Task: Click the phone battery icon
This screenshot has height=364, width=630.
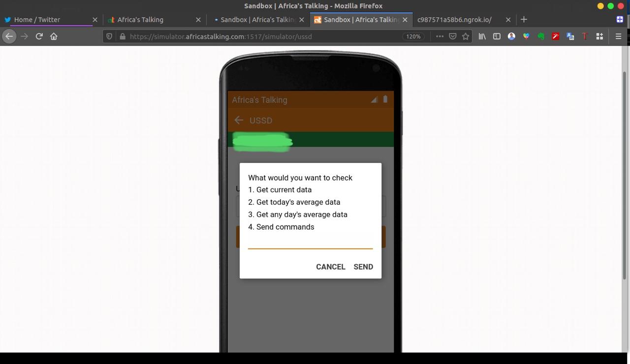Action: pyautogui.click(x=385, y=99)
